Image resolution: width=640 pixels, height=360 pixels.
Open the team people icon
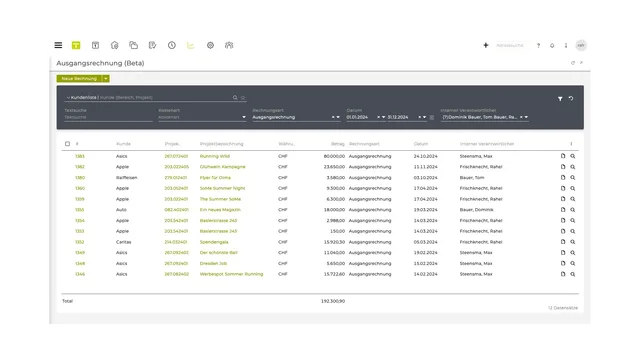coord(229,45)
